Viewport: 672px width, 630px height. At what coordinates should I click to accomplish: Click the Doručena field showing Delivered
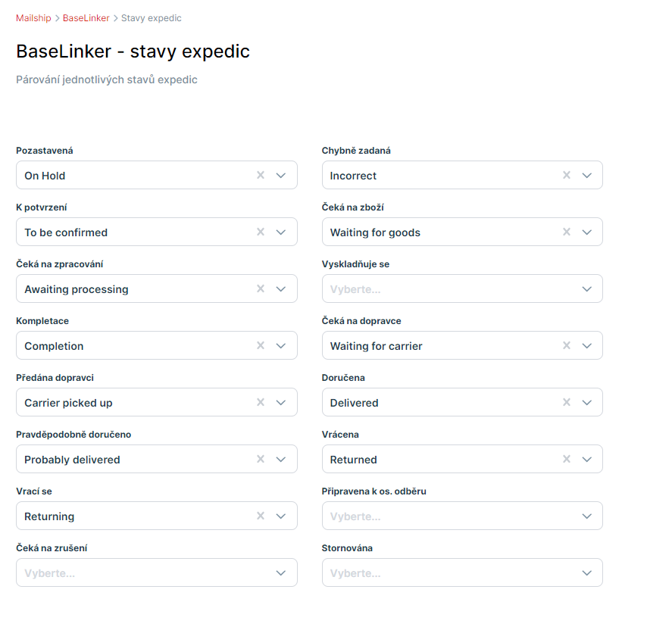click(x=439, y=402)
